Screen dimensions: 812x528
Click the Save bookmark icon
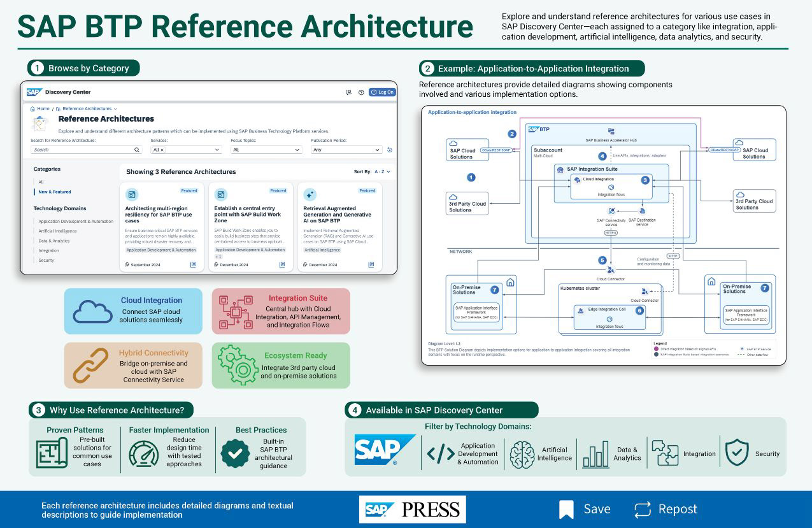click(566, 510)
